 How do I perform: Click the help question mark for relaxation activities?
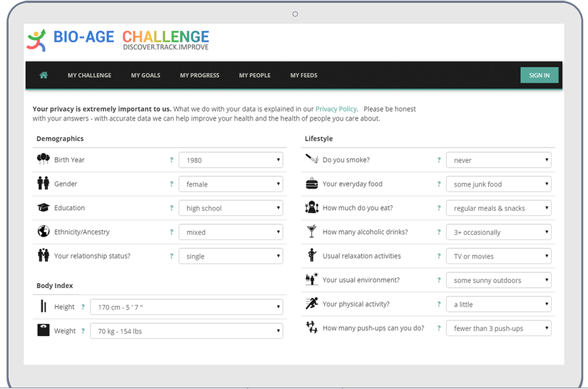(x=439, y=256)
